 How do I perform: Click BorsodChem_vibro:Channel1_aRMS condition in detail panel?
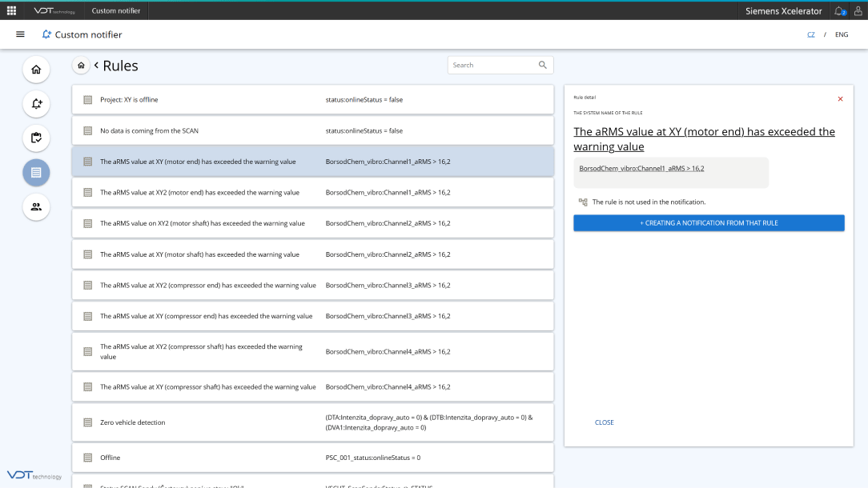(x=641, y=169)
